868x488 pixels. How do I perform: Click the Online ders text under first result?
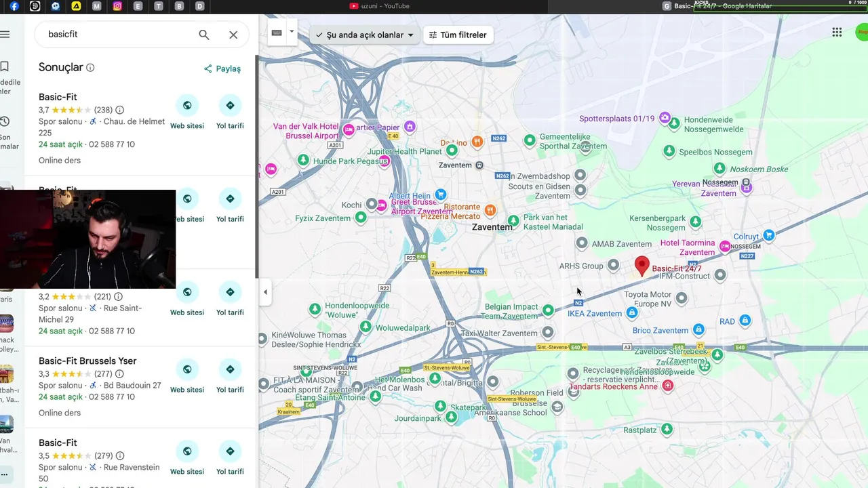60,161
